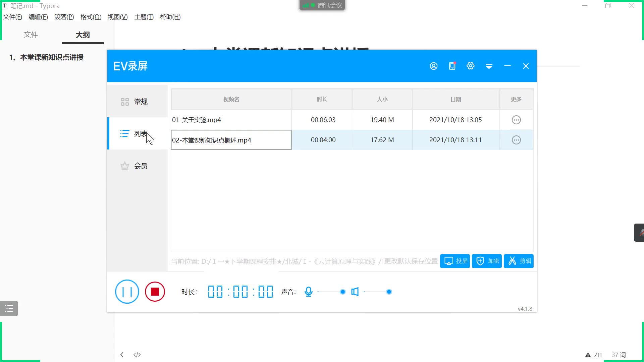Select the 列表 sidebar tab
644x362 pixels.
pos(138,134)
